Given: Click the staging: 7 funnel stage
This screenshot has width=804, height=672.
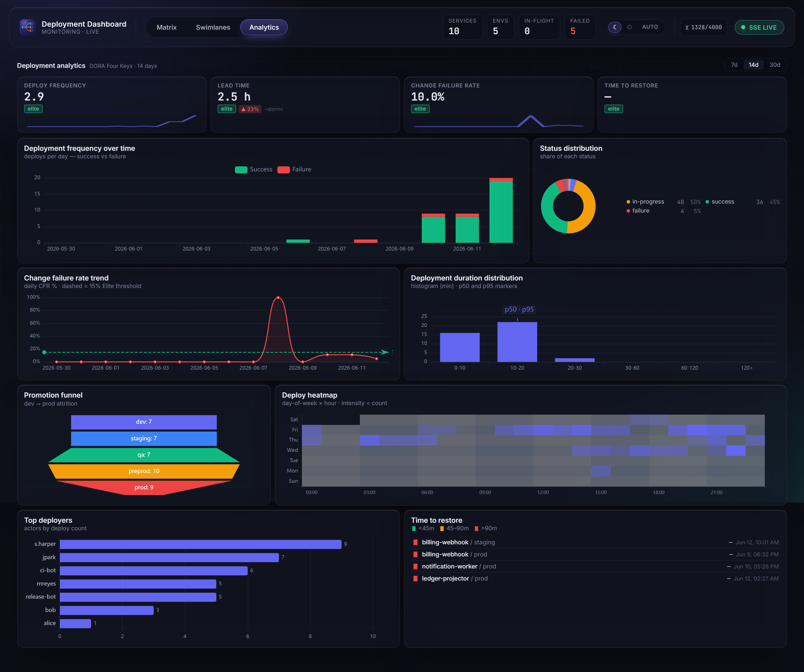Looking at the screenshot, I should [x=143, y=439].
